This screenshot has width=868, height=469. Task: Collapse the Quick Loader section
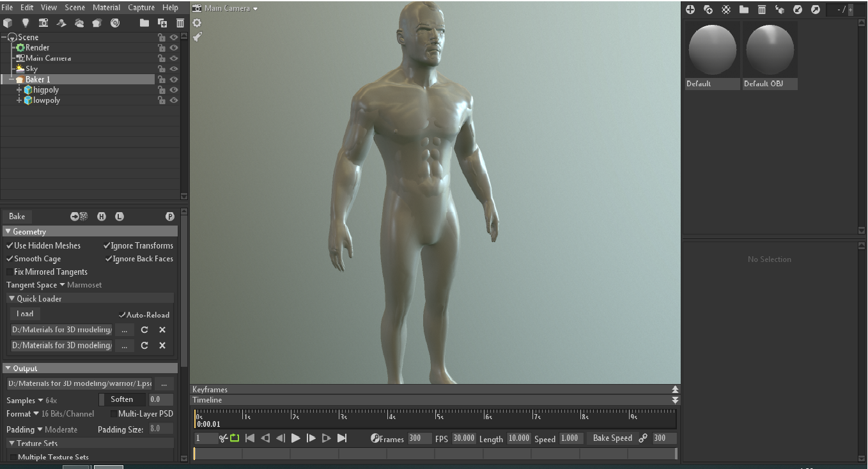tap(12, 299)
